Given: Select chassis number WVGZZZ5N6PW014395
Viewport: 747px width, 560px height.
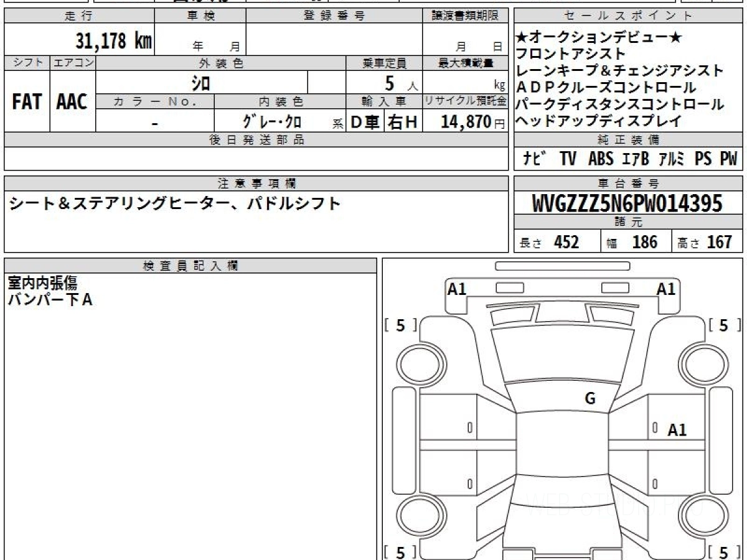Looking at the screenshot, I should click(x=628, y=203).
